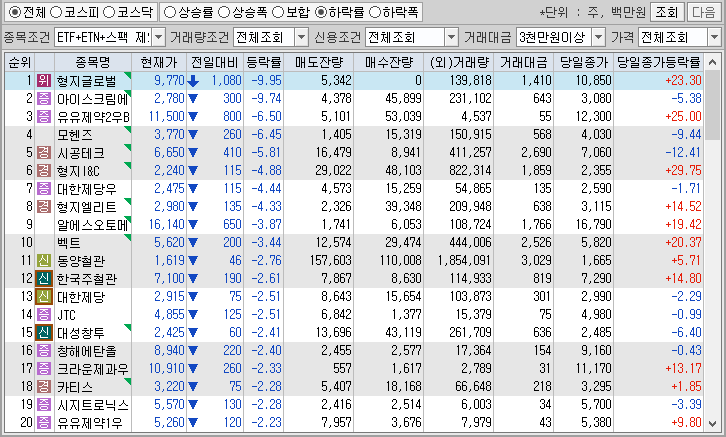Image resolution: width=726 pixels, height=437 pixels.
Task: Select stock name JTC
Action: click(66, 315)
